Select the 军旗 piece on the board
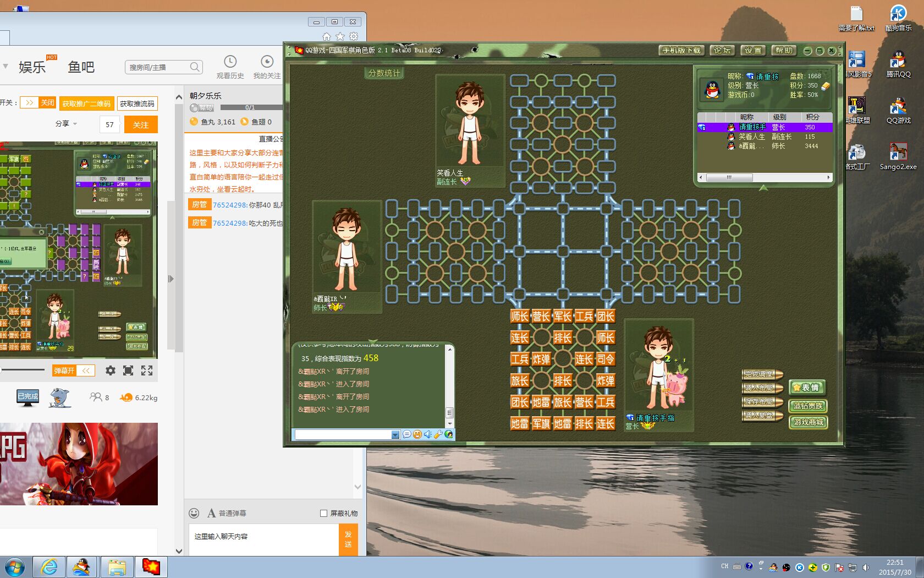The image size is (924, 578). [x=541, y=423]
